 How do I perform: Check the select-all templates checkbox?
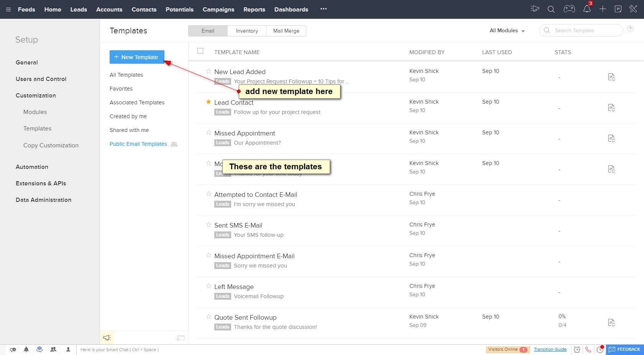click(200, 51)
